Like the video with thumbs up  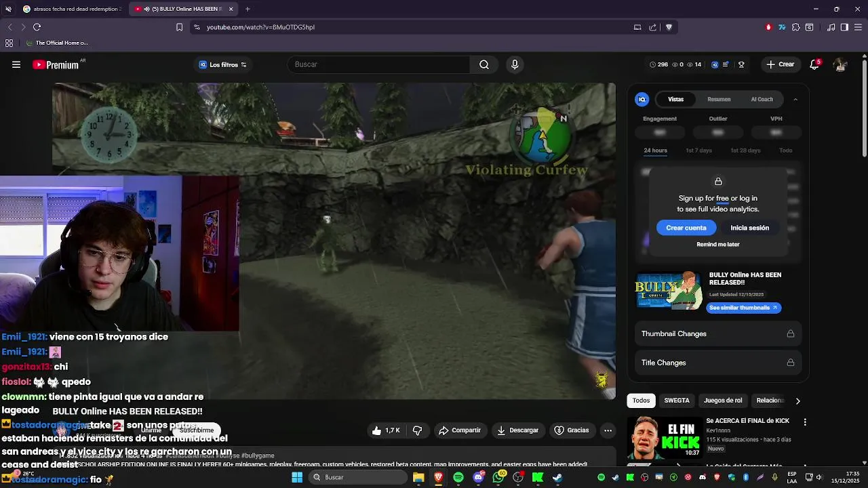pos(386,430)
